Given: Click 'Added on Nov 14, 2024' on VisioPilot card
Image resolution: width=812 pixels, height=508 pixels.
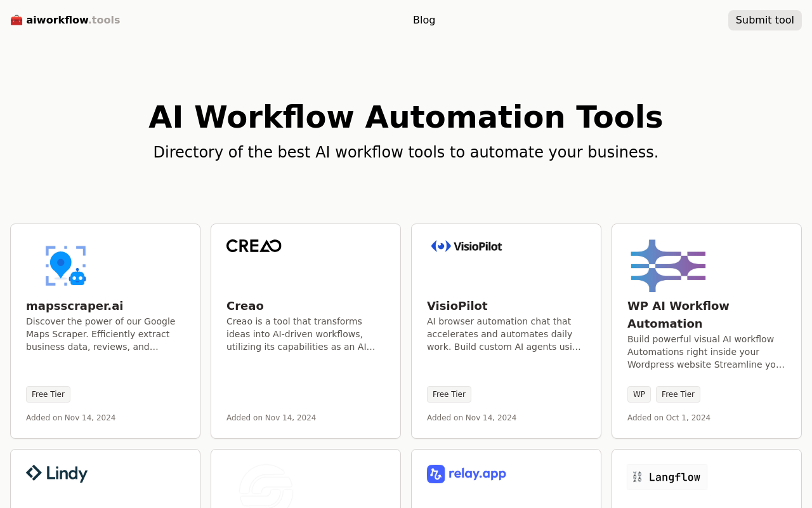Looking at the screenshot, I should click(x=471, y=418).
